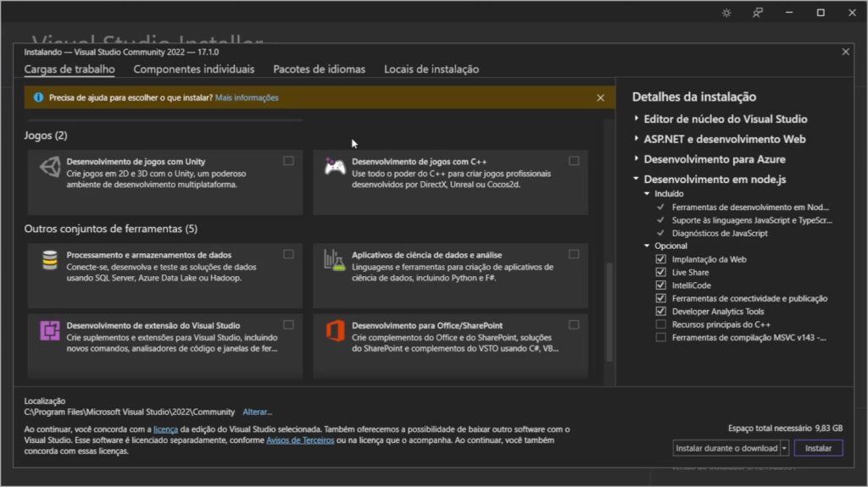Screen dimensions: 868x487
Task: Expand ASP.NET e desenvolvimento Web details
Action: [636, 138]
